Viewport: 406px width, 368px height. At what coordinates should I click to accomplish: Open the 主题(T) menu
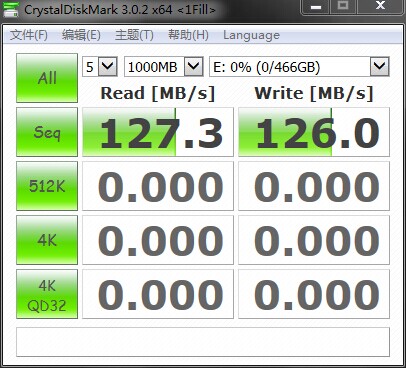pos(134,35)
